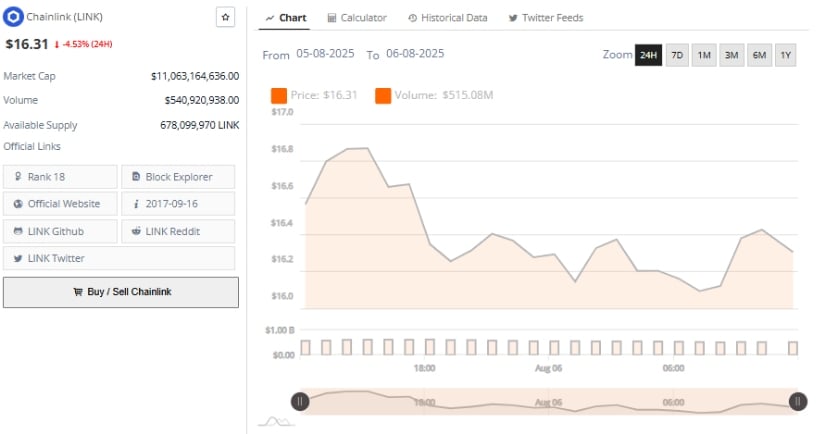Open the LINK Twitter link
Viewport: 825px width, 434px height.
coord(119,258)
